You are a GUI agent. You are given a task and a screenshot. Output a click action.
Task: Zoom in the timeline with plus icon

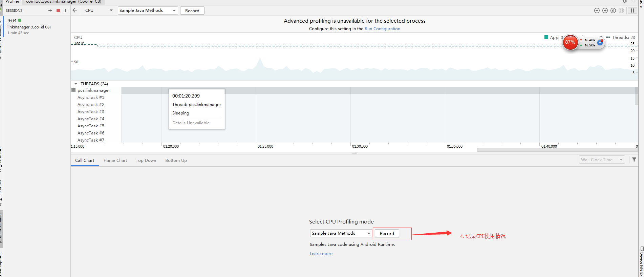coord(605,10)
